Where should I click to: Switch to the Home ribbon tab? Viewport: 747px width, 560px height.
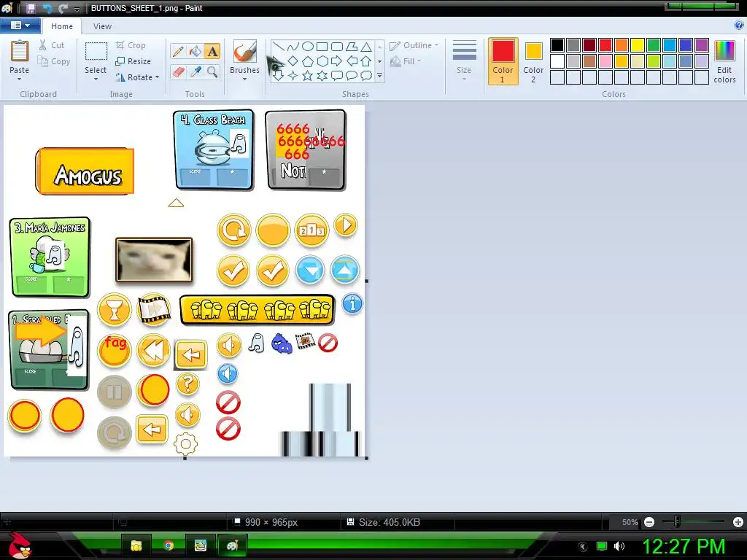[x=62, y=26]
